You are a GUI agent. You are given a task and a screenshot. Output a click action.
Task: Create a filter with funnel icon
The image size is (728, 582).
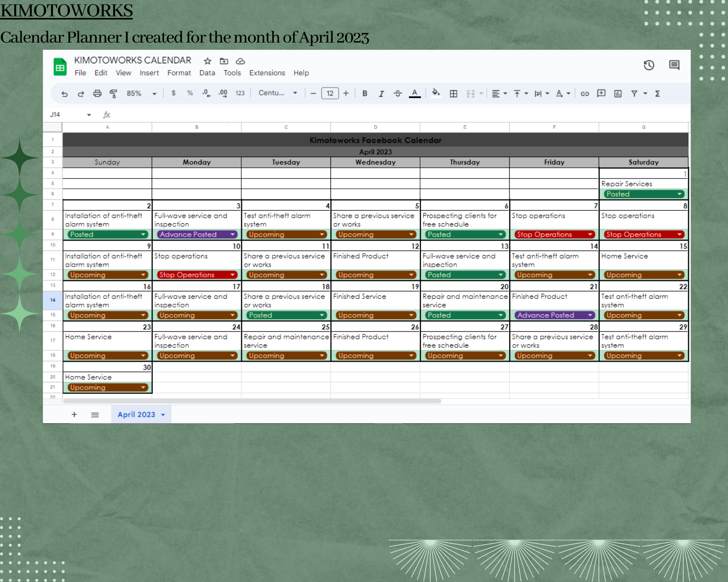634,94
